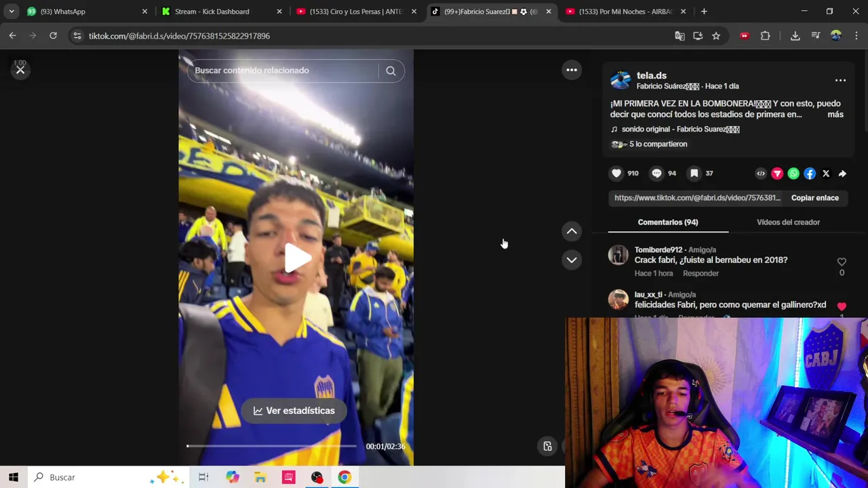Reply to the Tomiberde912 comment
Viewport: 868px width, 488px height.
click(x=701, y=273)
